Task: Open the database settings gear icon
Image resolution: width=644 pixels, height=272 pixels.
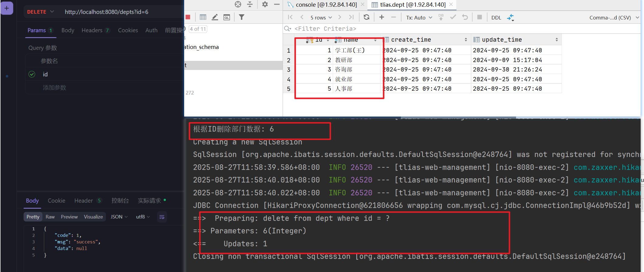Action: (x=265, y=4)
